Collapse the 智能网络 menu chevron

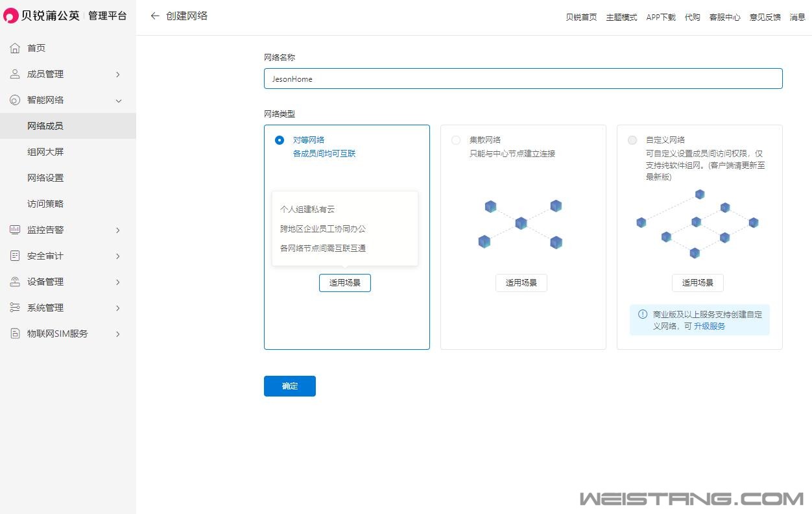(118, 101)
